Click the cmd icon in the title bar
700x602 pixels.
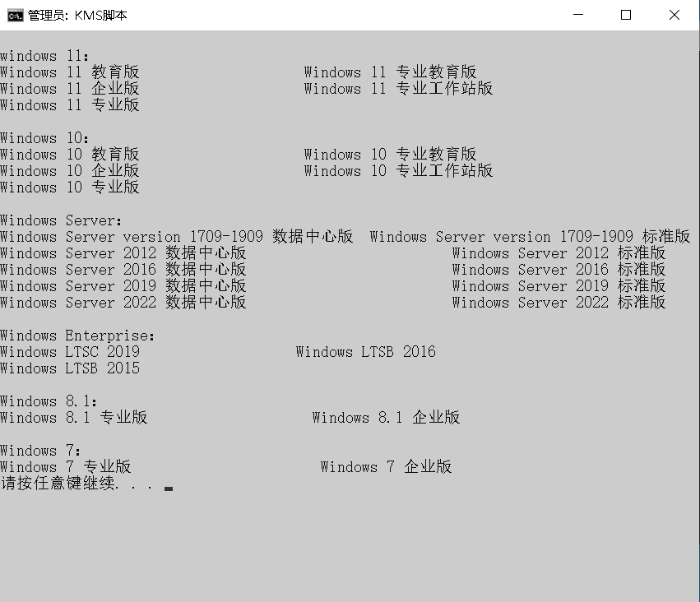click(11, 14)
